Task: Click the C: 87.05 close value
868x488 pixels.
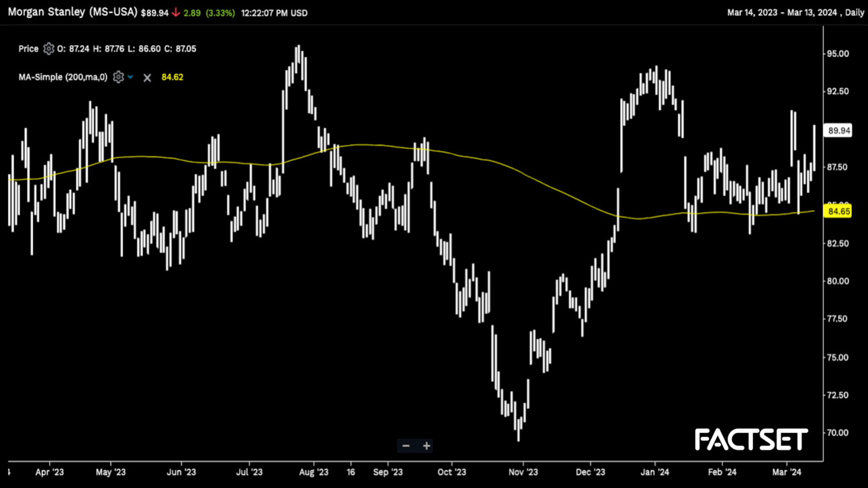Action: (x=180, y=49)
